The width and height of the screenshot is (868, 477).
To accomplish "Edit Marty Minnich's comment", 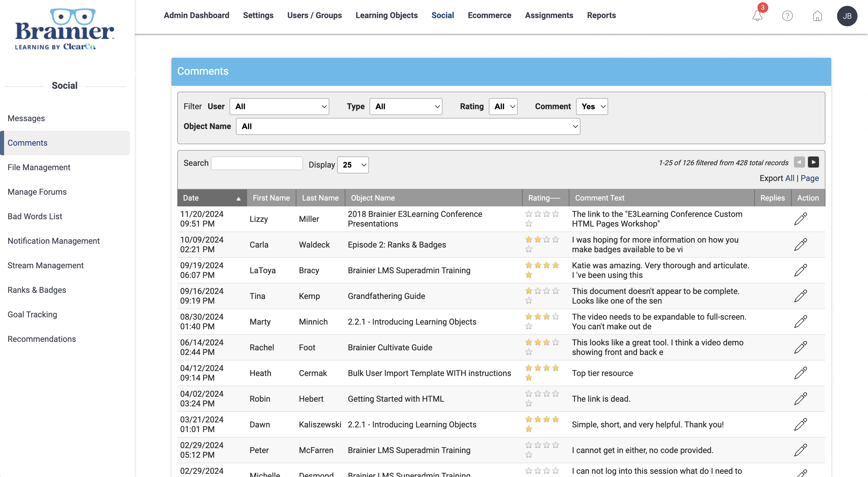I will 801,321.
